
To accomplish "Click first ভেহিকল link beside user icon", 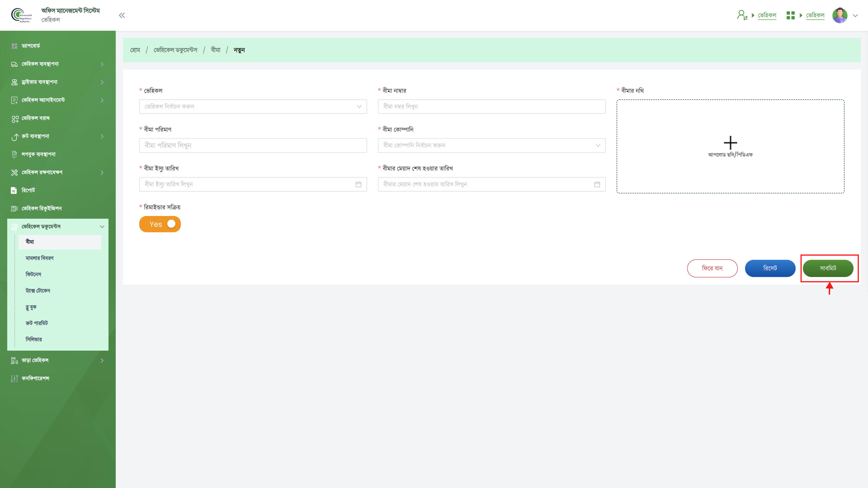I will [767, 16].
